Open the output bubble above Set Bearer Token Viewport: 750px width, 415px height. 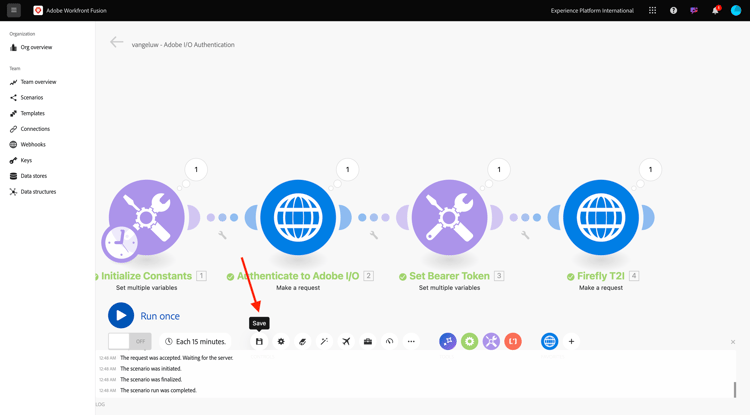pos(499,169)
